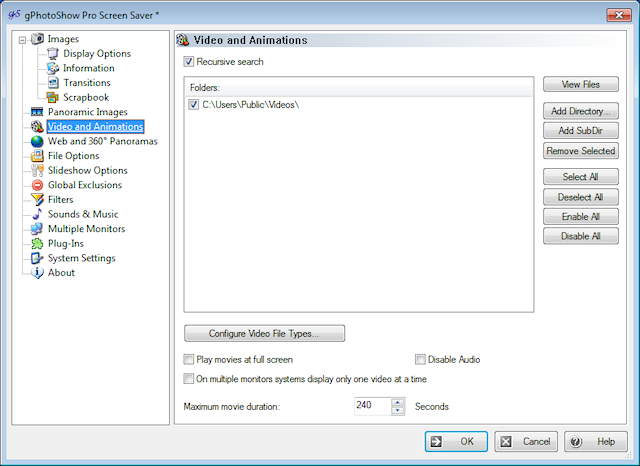The height and width of the screenshot is (466, 640).
Task: Click the green Plug-Ins puzzle icon
Action: point(37,244)
